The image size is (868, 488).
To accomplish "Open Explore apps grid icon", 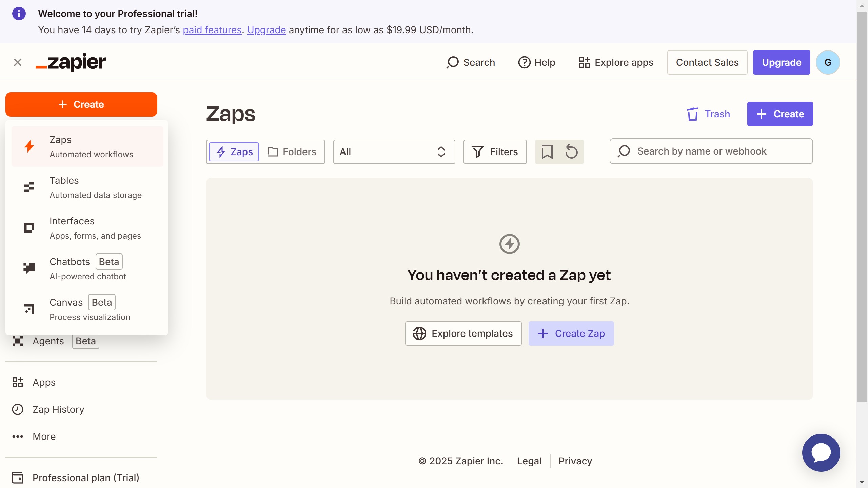I will 584,62.
